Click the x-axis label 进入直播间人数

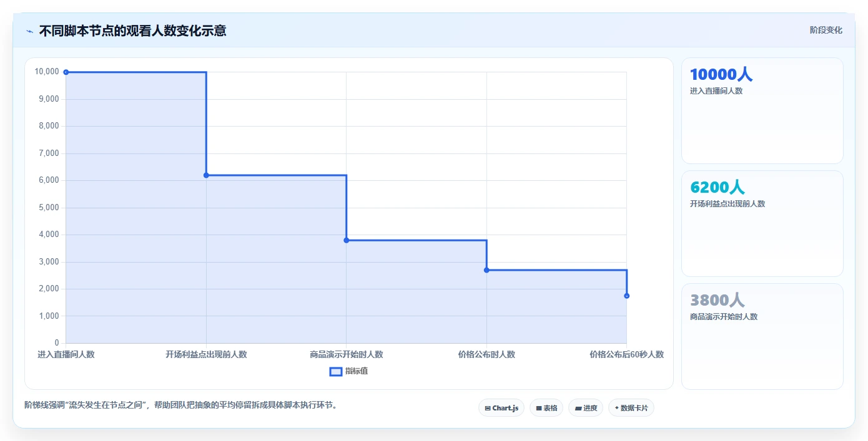click(66, 354)
